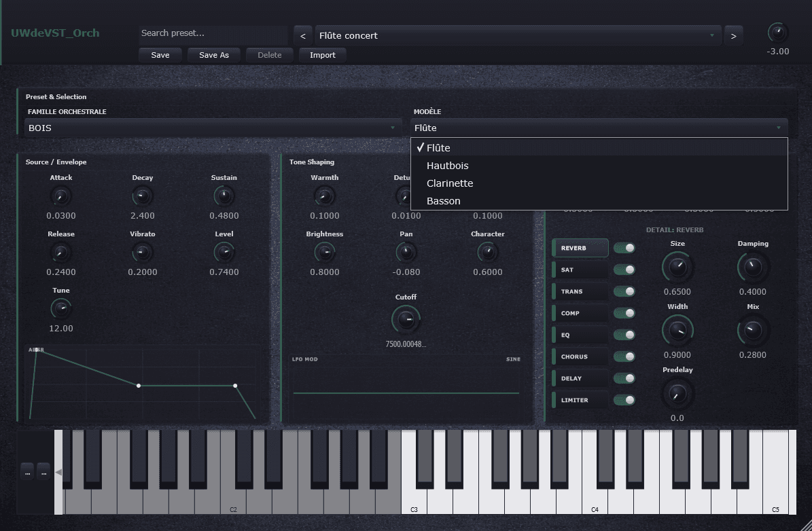
Task: Click the Attack knob
Action: (x=60, y=197)
